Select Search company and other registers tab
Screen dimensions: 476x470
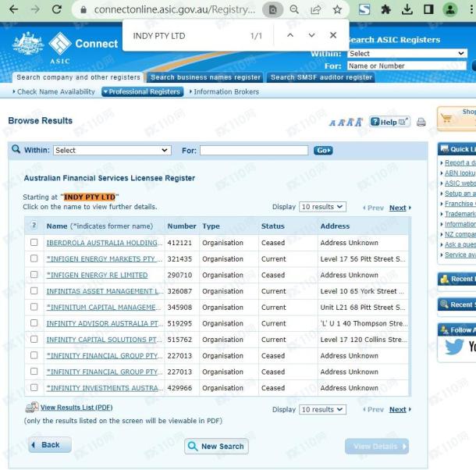coord(78,77)
